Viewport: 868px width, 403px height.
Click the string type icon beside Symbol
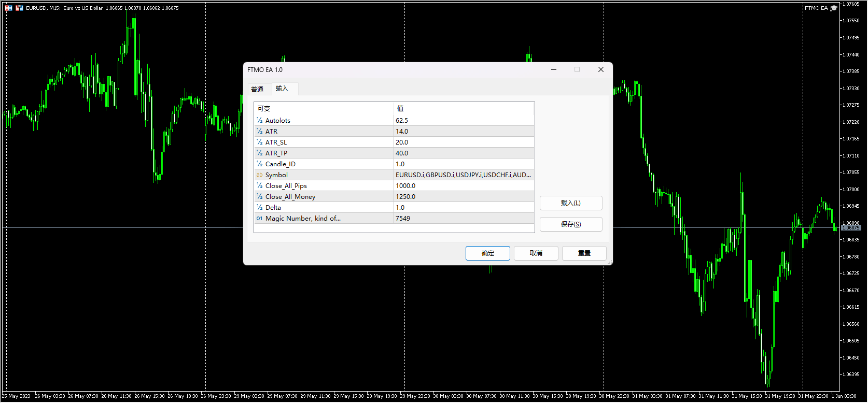(x=259, y=175)
